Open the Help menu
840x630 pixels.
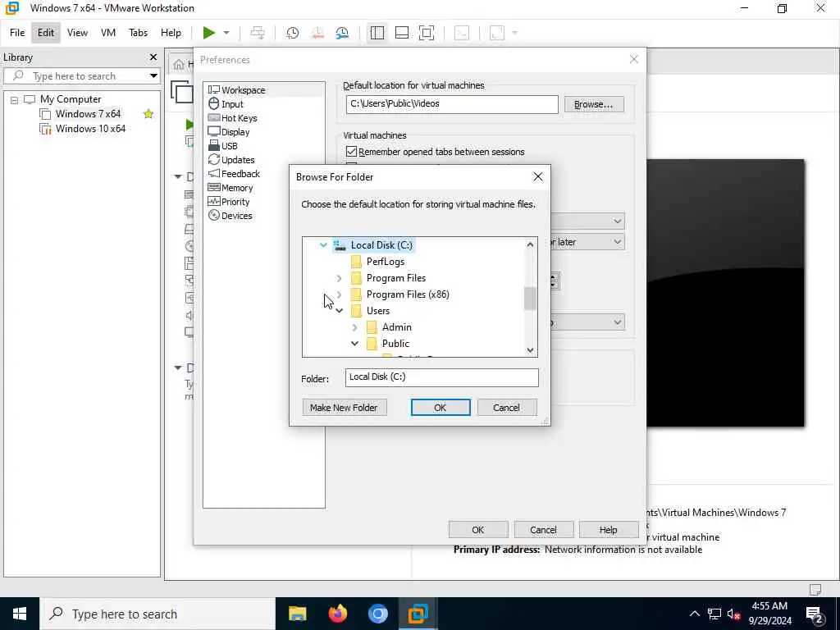(x=171, y=33)
